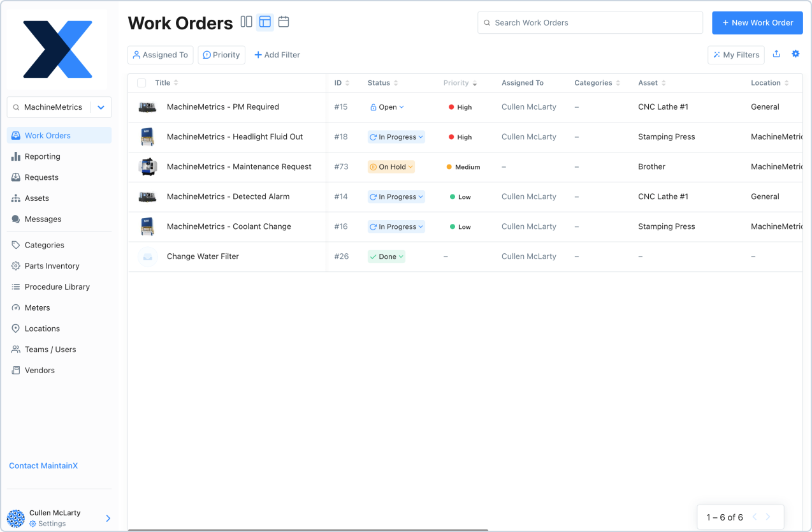
Task: Go to the previous page arrow
Action: 755,517
